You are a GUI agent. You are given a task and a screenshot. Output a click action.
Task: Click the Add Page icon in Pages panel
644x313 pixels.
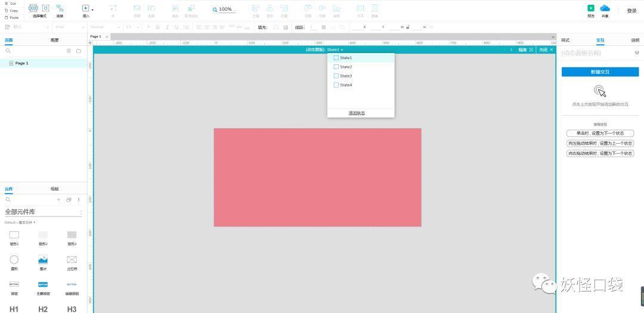pyautogui.click(x=69, y=51)
